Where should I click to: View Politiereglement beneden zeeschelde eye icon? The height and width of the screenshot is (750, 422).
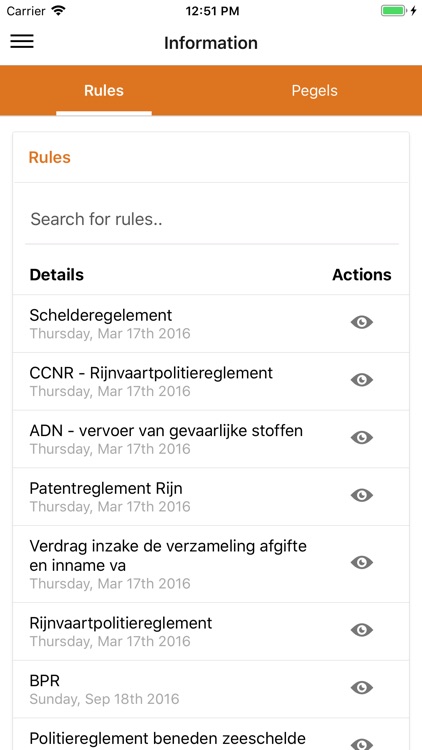362,744
